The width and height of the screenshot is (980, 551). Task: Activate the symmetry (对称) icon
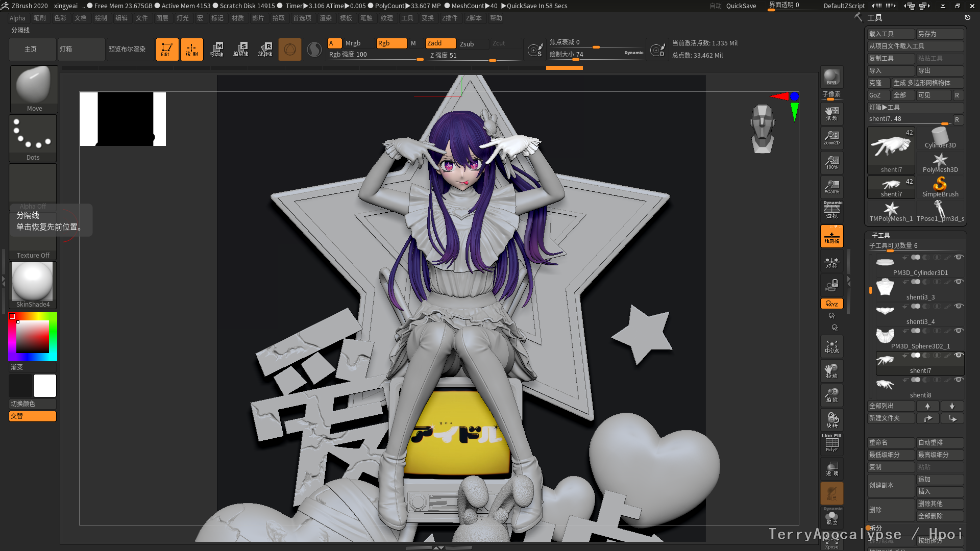tap(831, 262)
